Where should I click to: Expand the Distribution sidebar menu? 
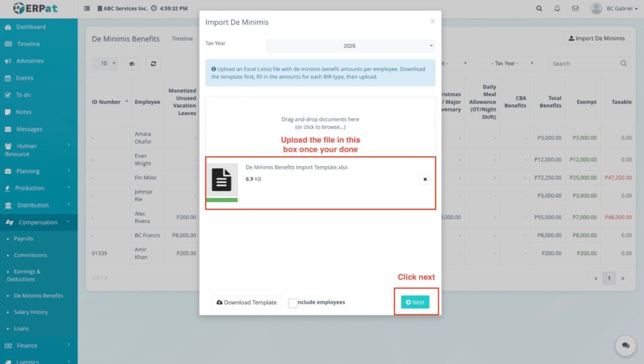38,205
